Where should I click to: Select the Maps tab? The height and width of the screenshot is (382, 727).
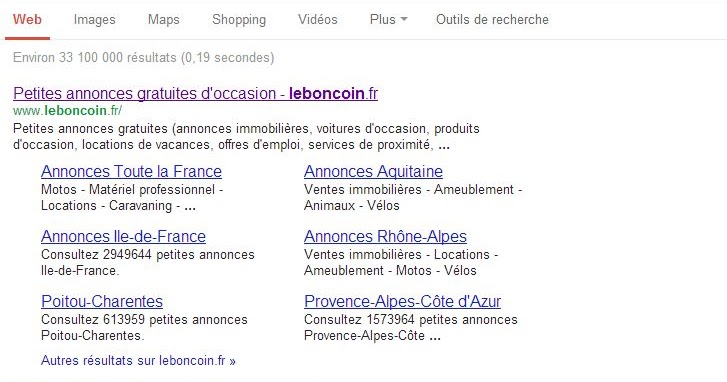pyautogui.click(x=164, y=19)
